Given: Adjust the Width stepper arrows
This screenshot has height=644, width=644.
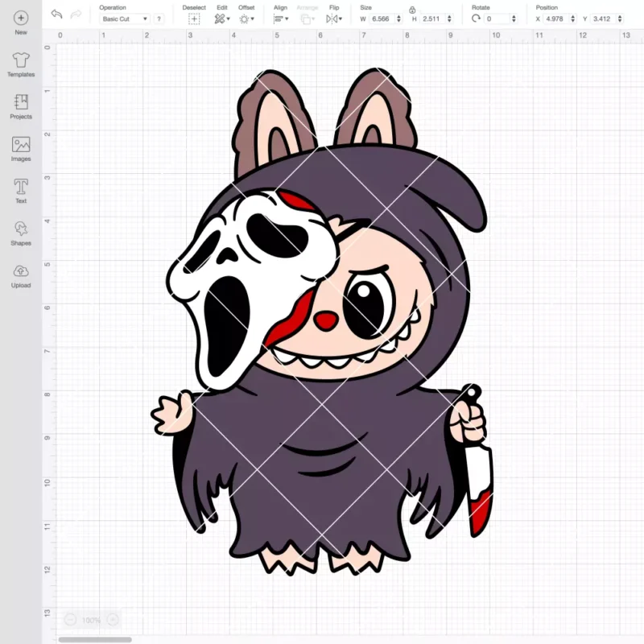Looking at the screenshot, I should [x=398, y=19].
